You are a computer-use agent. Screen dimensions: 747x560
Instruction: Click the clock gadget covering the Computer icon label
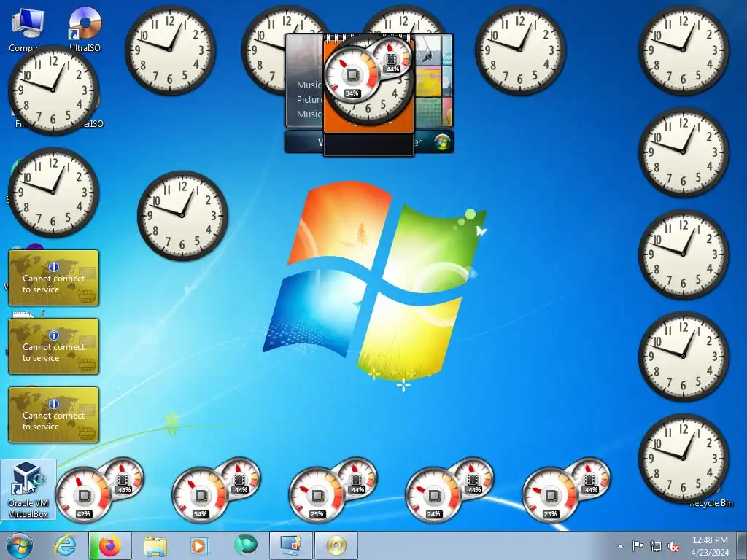[x=53, y=90]
